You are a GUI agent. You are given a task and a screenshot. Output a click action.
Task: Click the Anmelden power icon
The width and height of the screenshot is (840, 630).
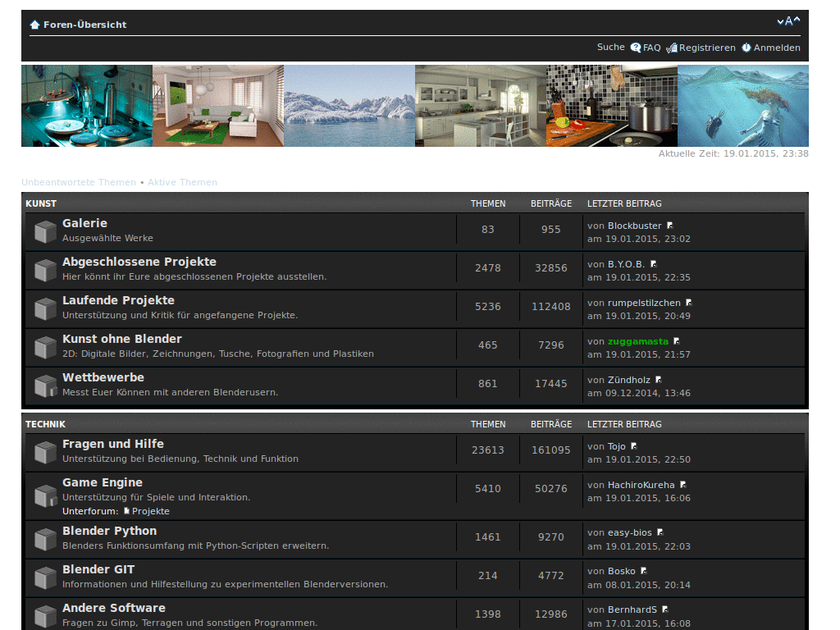pos(746,48)
